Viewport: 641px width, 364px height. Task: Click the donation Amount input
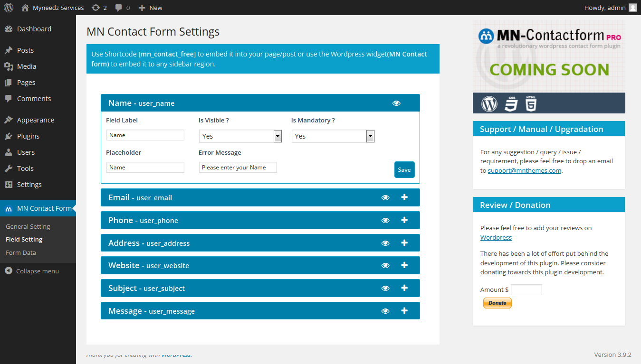[x=526, y=290]
